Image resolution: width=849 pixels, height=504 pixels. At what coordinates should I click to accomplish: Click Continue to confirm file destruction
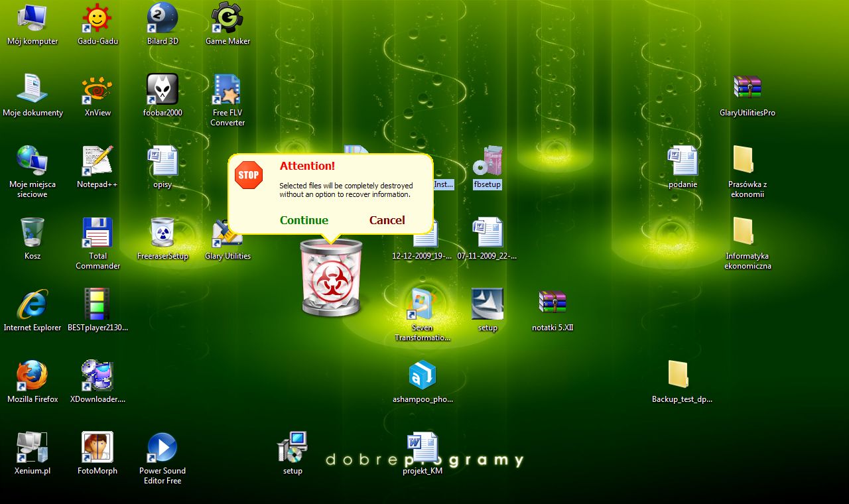pos(304,220)
